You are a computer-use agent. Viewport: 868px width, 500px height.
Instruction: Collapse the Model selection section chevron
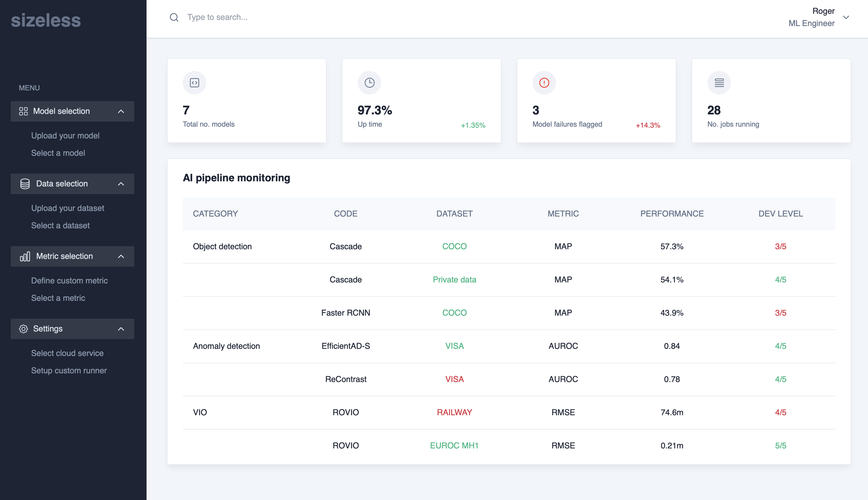(121, 111)
